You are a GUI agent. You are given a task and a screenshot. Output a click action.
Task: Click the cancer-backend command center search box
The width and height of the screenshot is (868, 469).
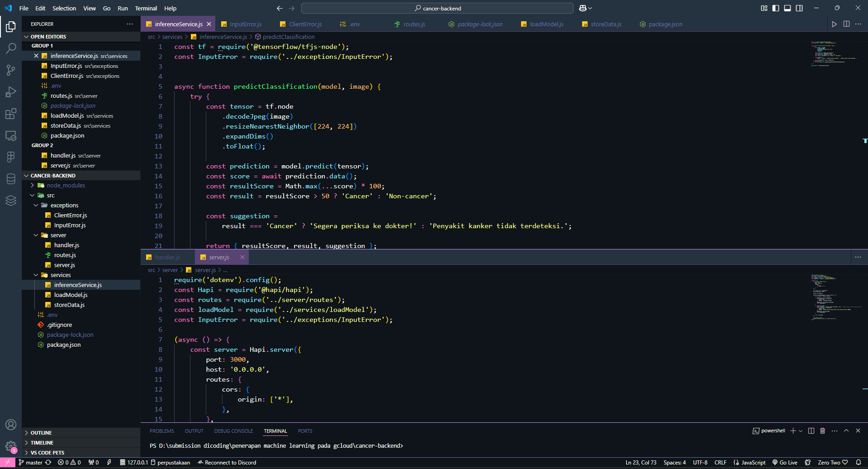437,8
